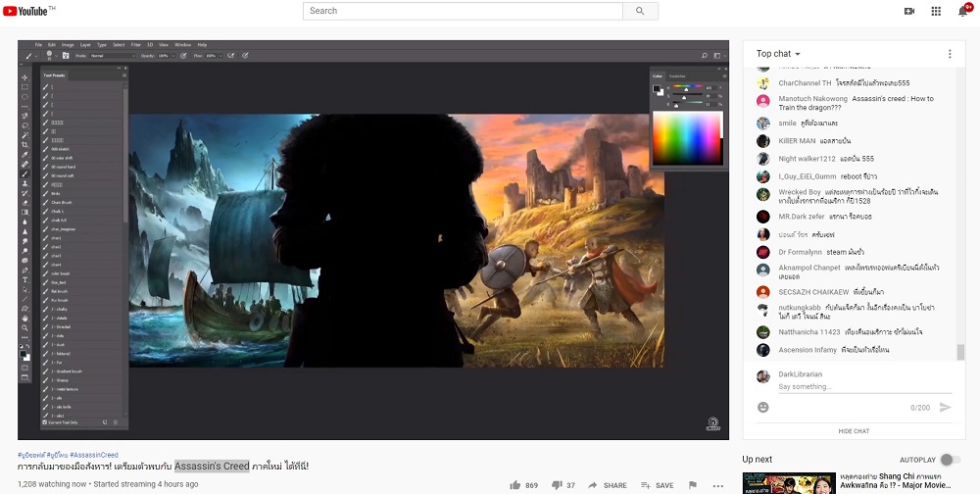
Task: Report the video with flag icon
Action: click(x=693, y=485)
